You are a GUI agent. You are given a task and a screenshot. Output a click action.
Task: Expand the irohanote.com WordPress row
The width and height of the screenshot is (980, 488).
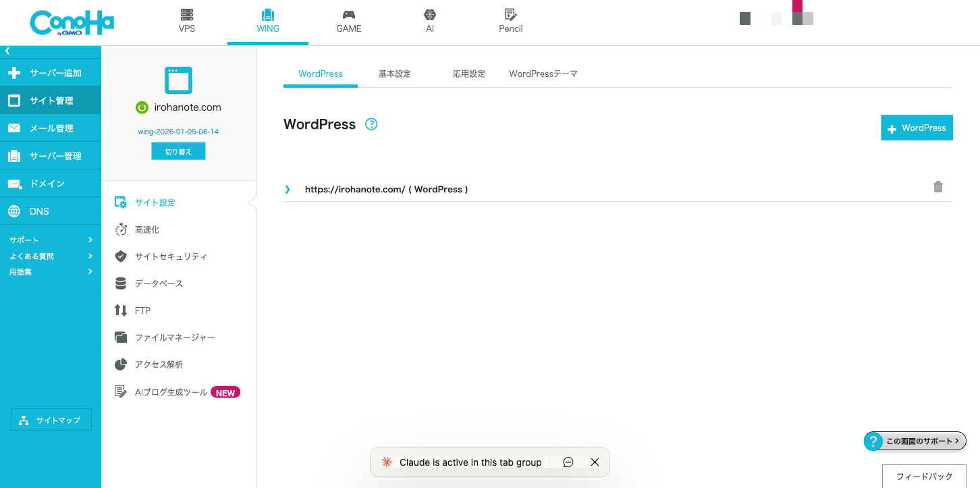point(288,190)
